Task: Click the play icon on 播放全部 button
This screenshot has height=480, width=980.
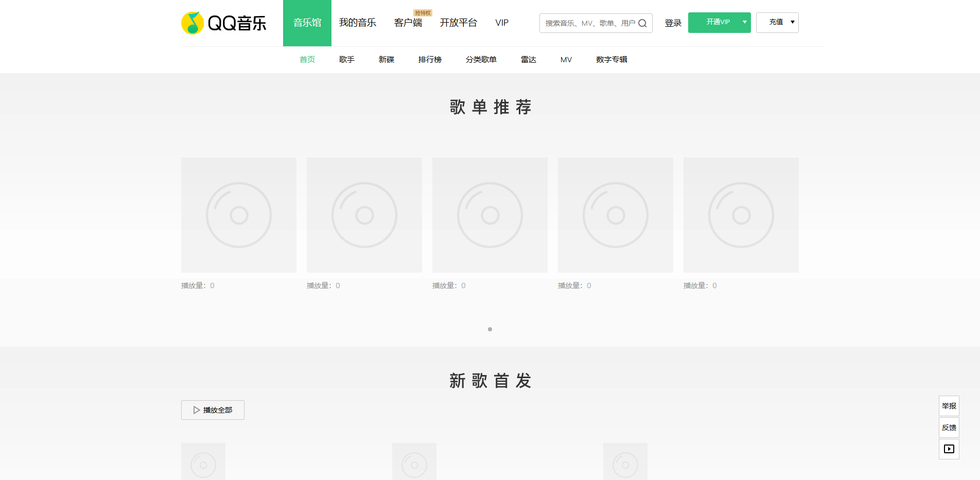Action: pos(196,410)
